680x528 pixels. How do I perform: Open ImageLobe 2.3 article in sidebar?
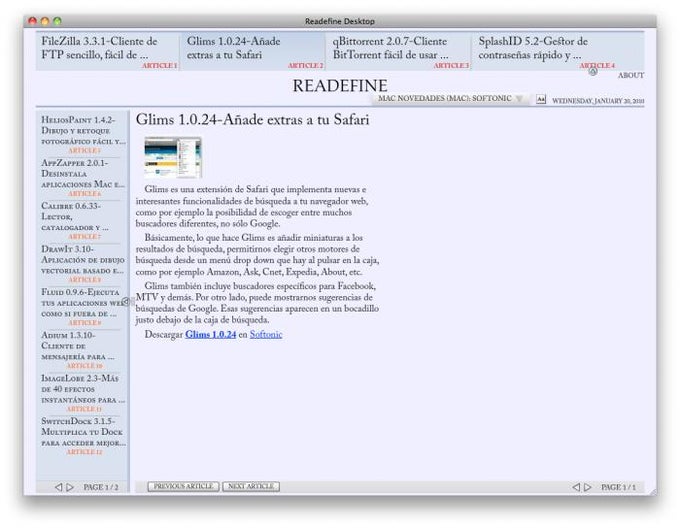click(83, 392)
